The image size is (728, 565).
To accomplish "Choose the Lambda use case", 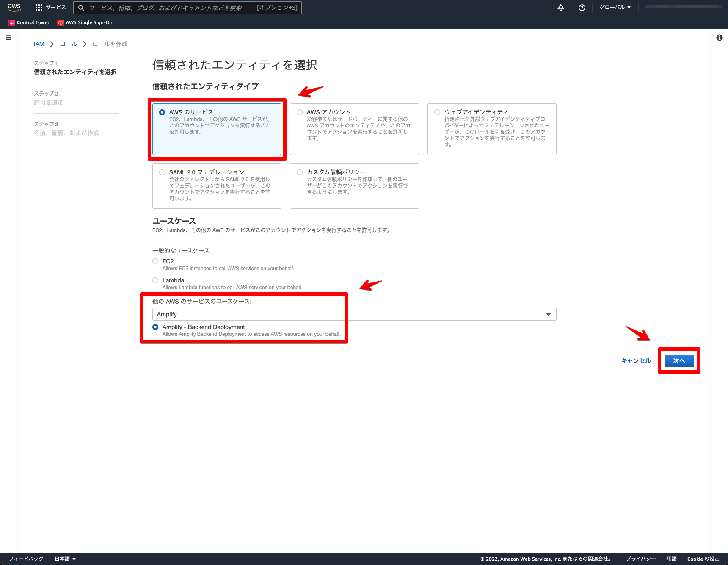I will [155, 280].
